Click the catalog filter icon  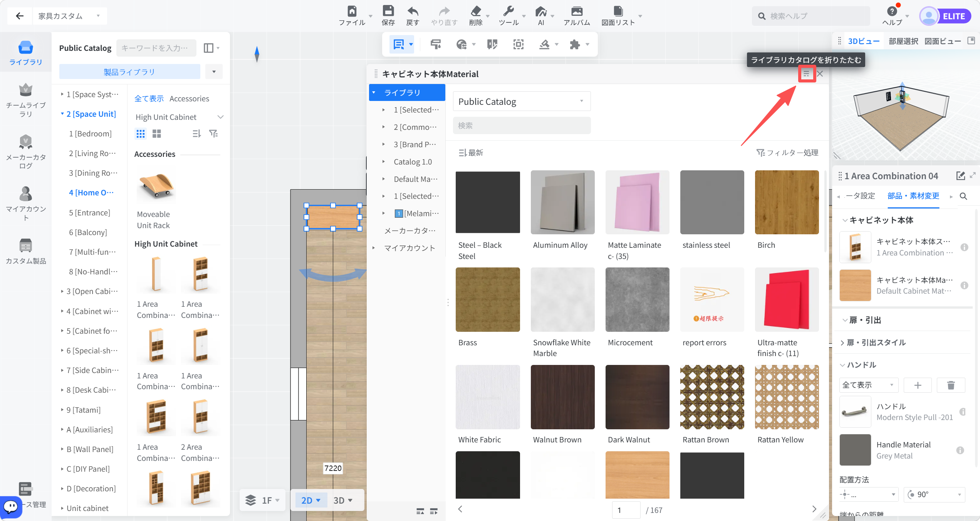click(x=213, y=134)
